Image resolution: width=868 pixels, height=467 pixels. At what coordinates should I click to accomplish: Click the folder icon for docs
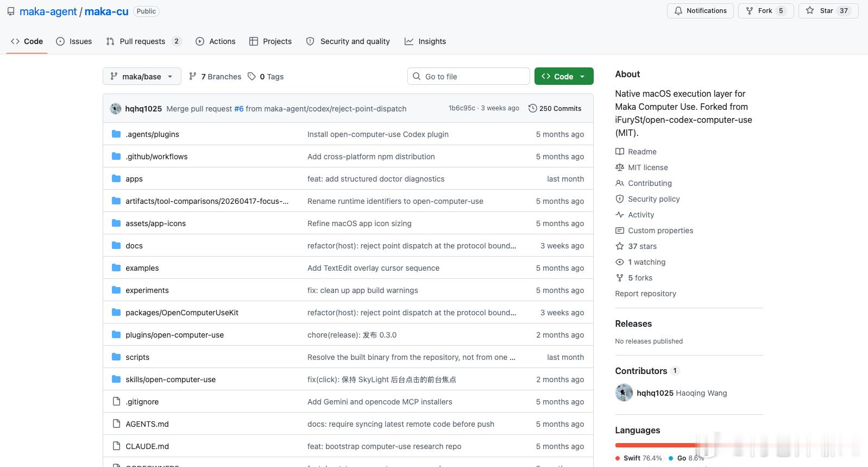(116, 246)
